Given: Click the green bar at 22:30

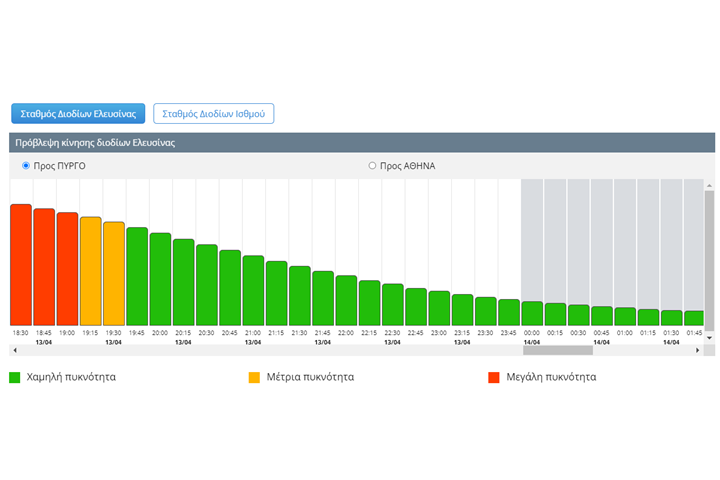Looking at the screenshot, I should pyautogui.click(x=393, y=305).
